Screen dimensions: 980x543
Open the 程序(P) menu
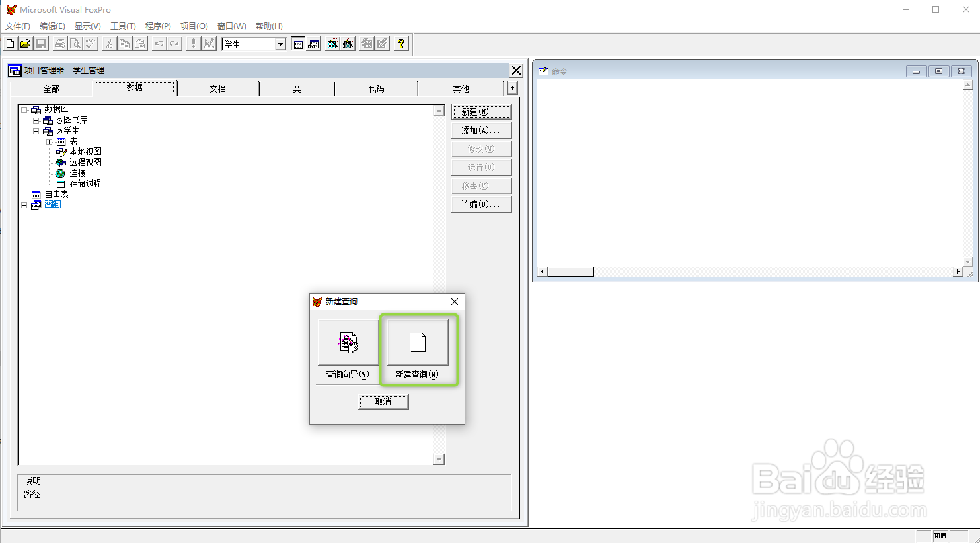158,26
